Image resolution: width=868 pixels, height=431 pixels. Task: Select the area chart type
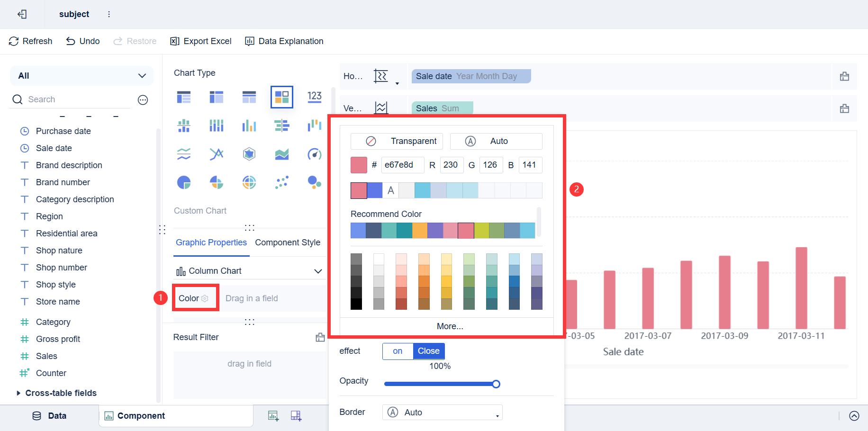click(281, 153)
